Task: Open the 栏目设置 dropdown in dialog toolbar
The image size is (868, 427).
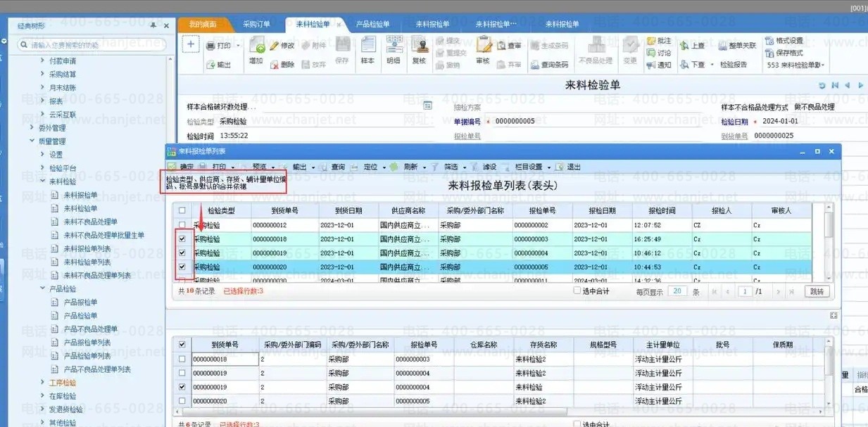Action: [548, 167]
